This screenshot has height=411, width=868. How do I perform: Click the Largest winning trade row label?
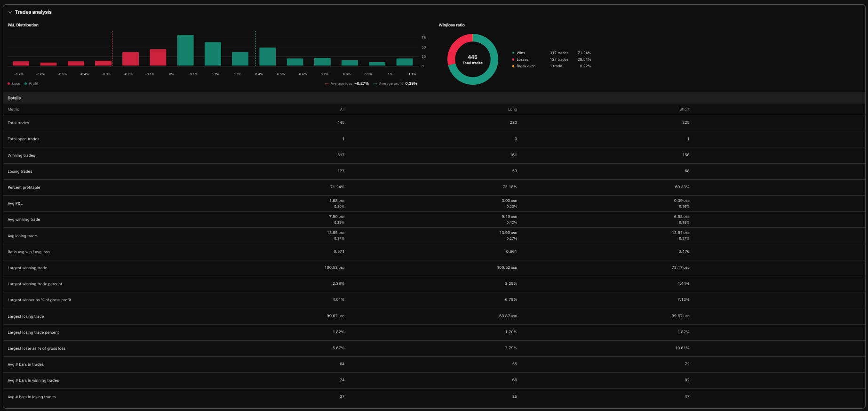(x=27, y=268)
